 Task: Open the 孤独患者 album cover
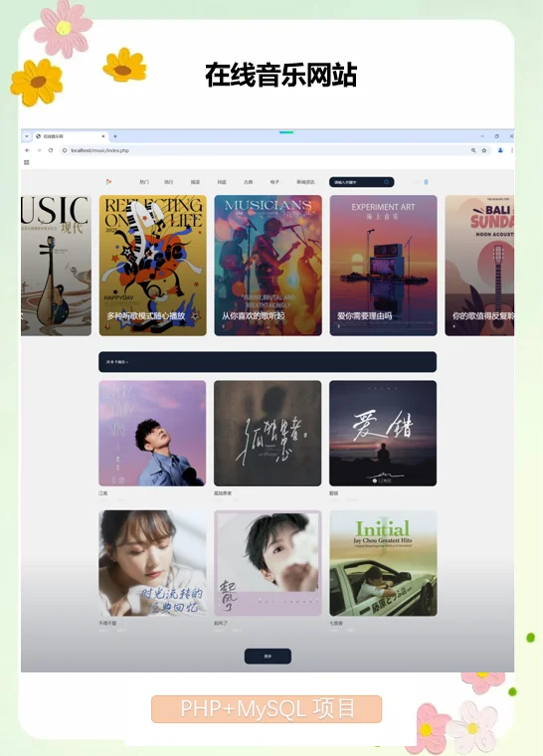[x=268, y=433]
